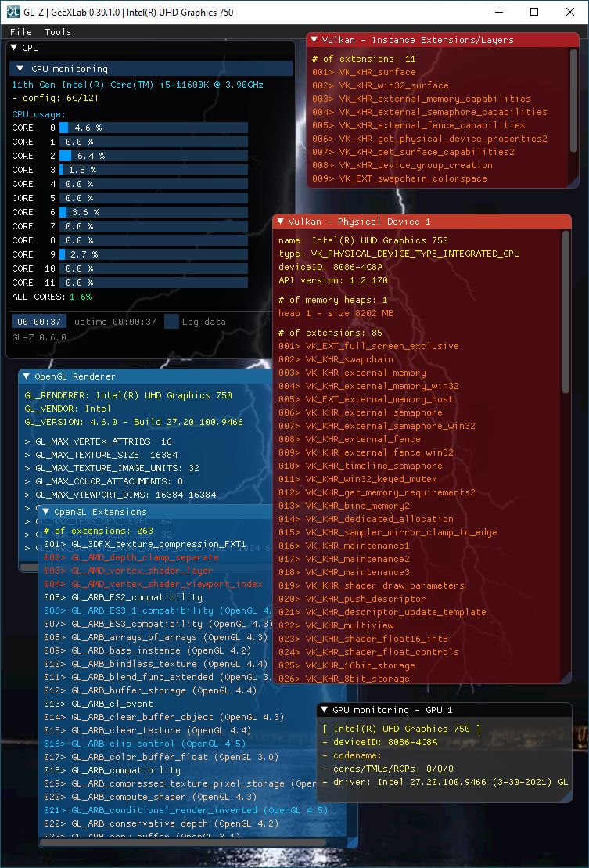Click the GL_VENDOR: Intel line
The height and width of the screenshot is (868, 589).
[x=67, y=409]
